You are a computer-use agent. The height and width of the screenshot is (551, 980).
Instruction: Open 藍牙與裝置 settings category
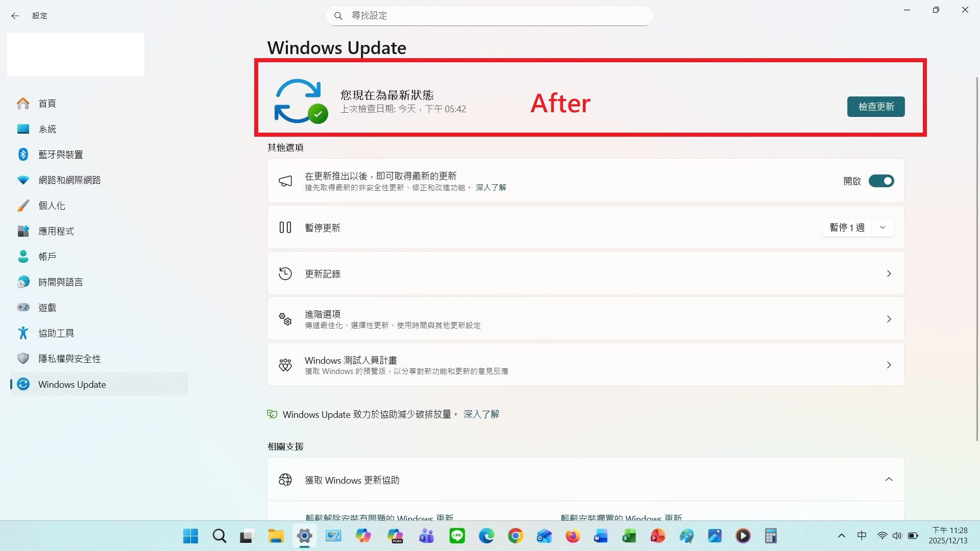tap(99, 155)
